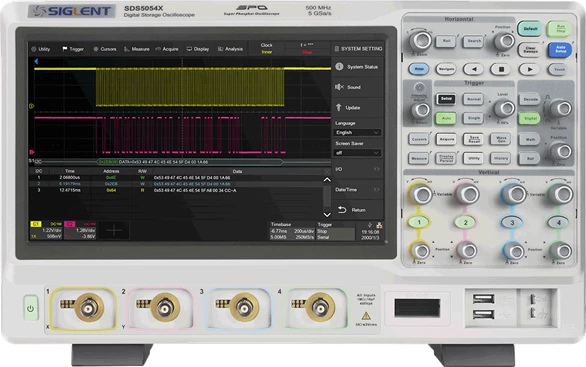
Task: Select decode row 1 at 2.06800us
Action: pos(176,178)
